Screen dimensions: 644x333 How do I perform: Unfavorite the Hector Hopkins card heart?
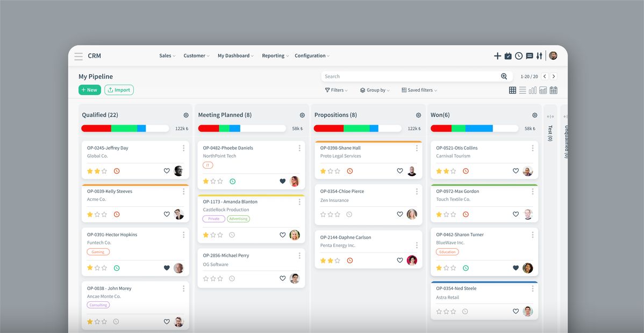(167, 268)
